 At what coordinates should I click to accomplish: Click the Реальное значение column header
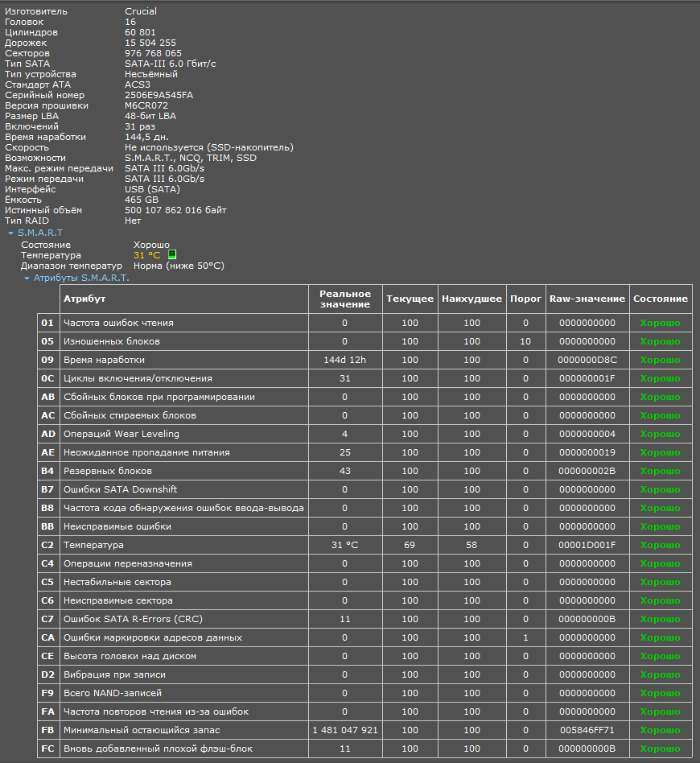[345, 299]
